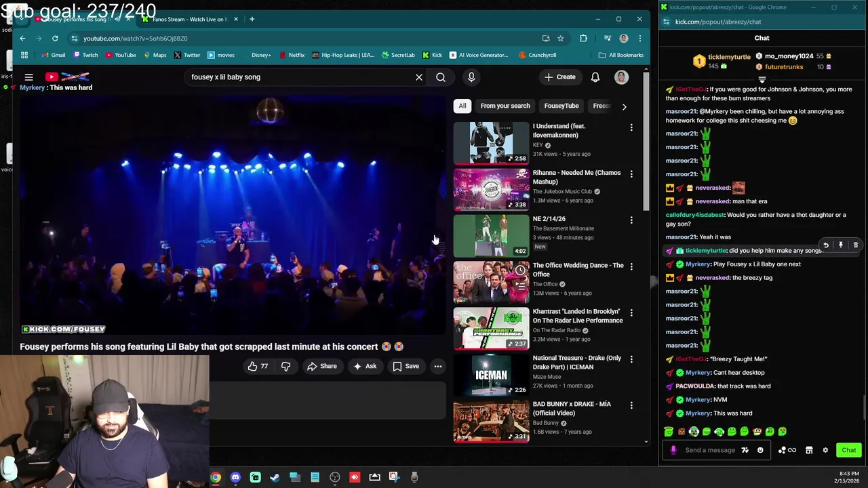Open Khantrast Landed In Brooklyn video title
The height and width of the screenshot is (488, 868).
click(578, 316)
